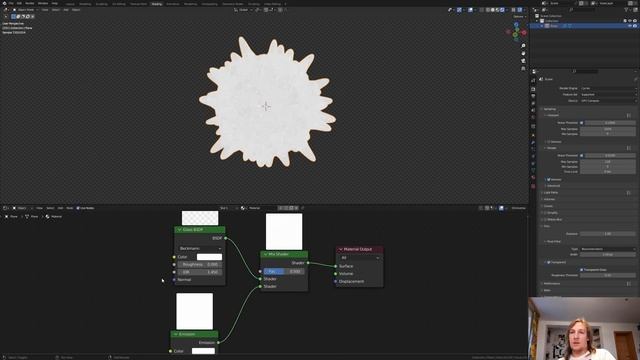Click the viewport pan hand gizmo
This screenshot has width=640, height=360.
(x=523, y=53)
